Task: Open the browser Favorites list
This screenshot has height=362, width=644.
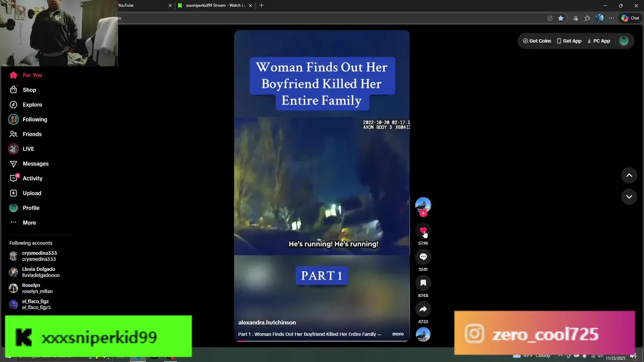Action: (x=587, y=18)
